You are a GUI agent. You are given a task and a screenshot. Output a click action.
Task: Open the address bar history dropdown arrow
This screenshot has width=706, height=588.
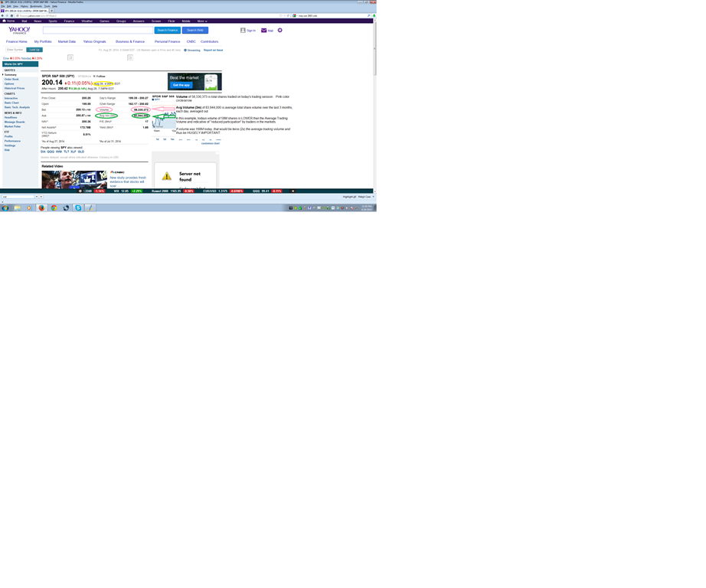284,16
